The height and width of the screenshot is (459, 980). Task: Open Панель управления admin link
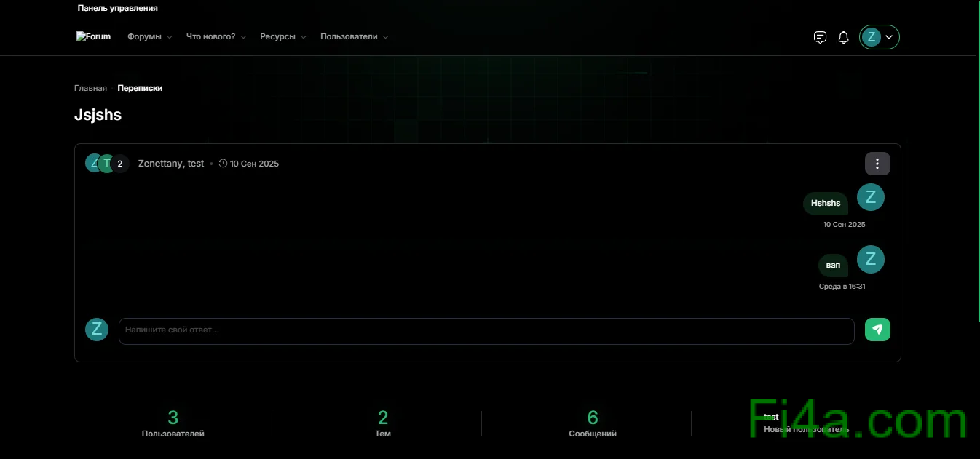tap(117, 8)
